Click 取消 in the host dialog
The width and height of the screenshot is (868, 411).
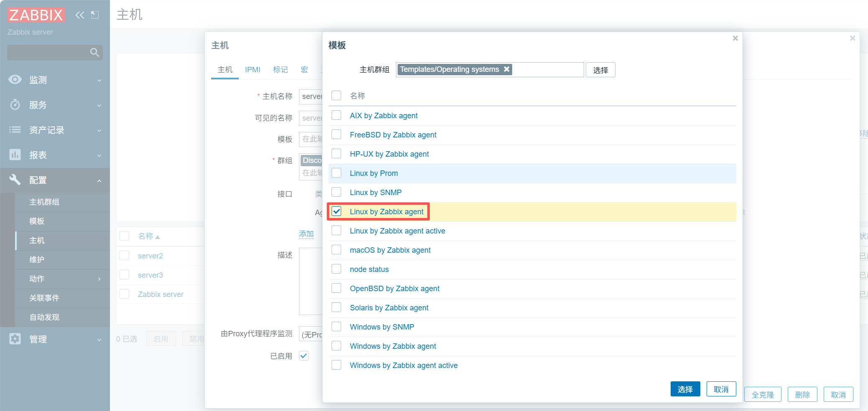pos(838,394)
